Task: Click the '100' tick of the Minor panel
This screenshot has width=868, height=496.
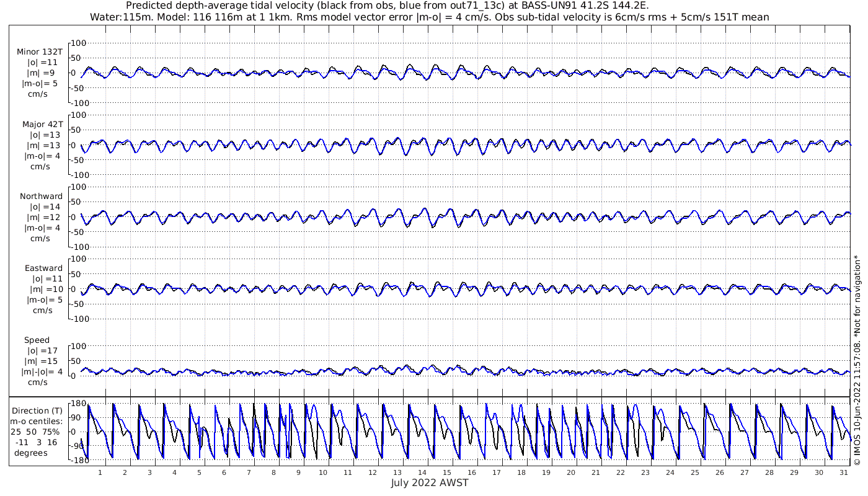Action: [79, 43]
